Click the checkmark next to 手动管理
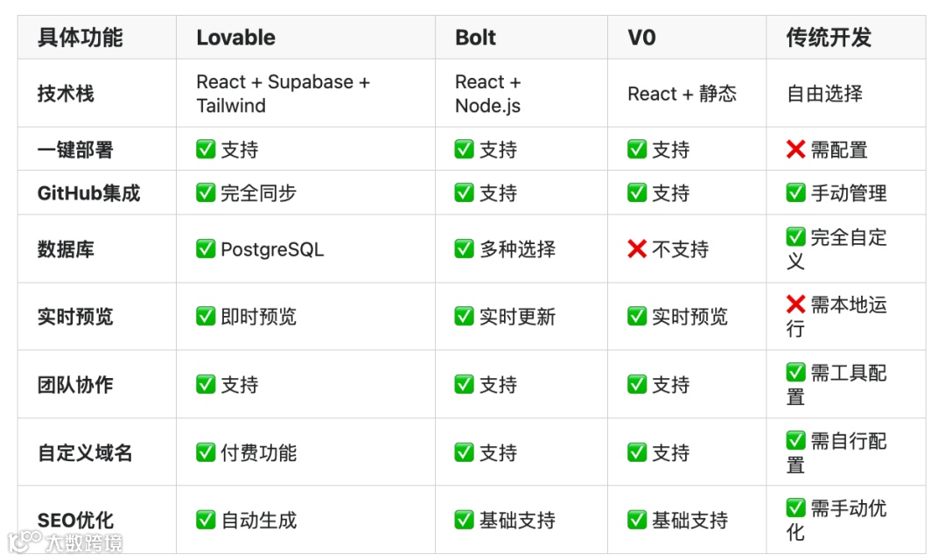The height and width of the screenshot is (560, 945). point(795,193)
